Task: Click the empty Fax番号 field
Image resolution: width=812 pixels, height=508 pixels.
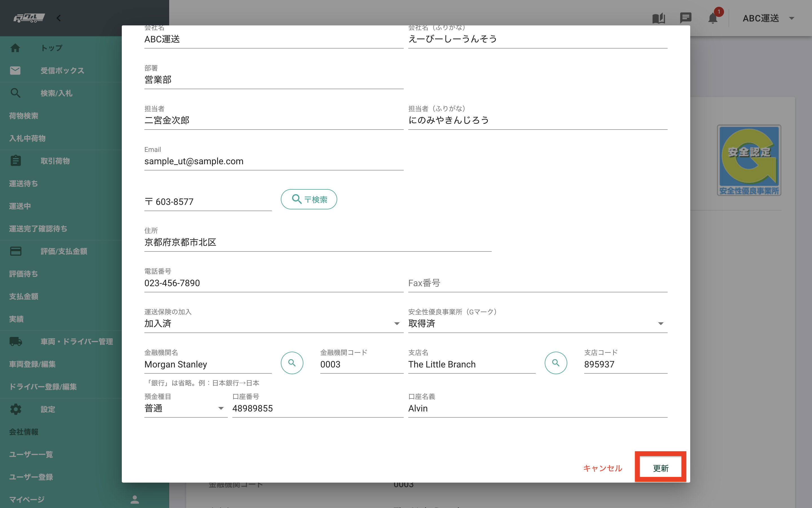Action: pyautogui.click(x=538, y=283)
